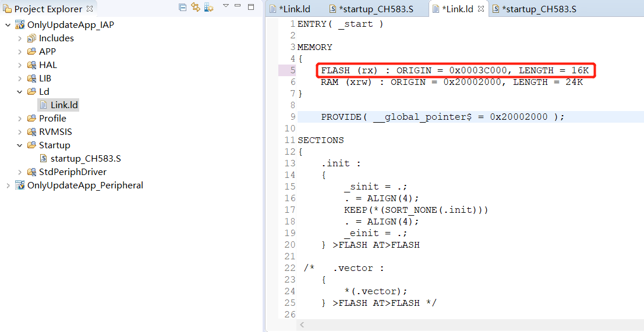Click the editor horizontal scrollbar left arrow

pyautogui.click(x=302, y=325)
